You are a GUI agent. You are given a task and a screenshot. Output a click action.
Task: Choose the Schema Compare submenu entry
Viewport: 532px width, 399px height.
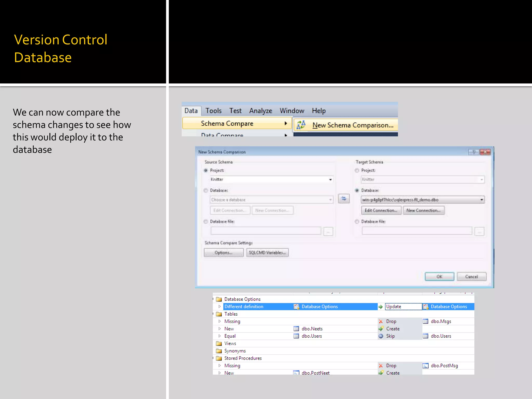pos(237,123)
